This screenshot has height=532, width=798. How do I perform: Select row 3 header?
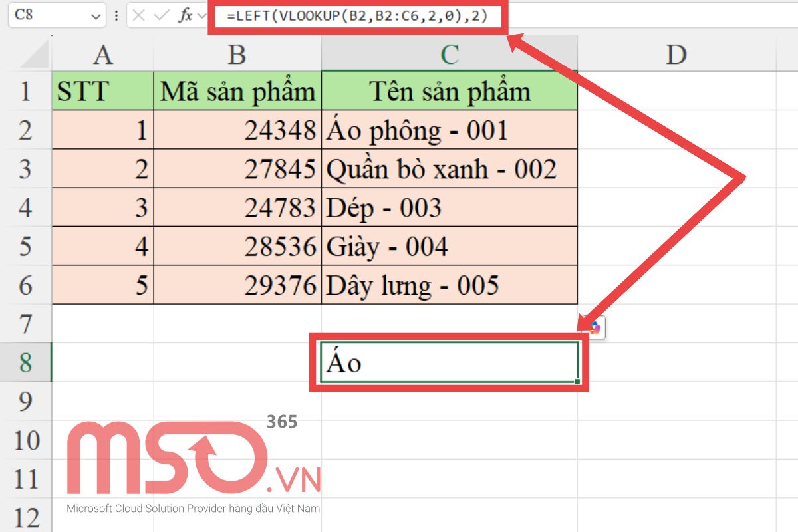click(x=26, y=169)
